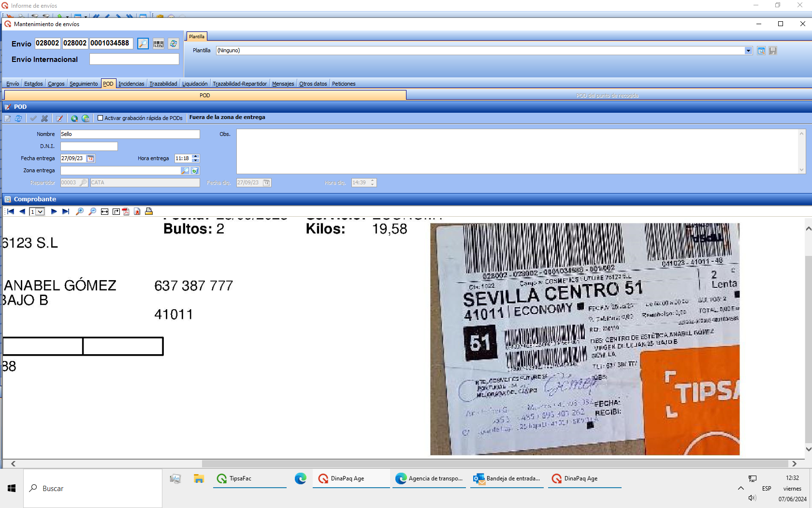Expand the Plantilla dropdown list
This screenshot has width=812, height=508.
748,51
